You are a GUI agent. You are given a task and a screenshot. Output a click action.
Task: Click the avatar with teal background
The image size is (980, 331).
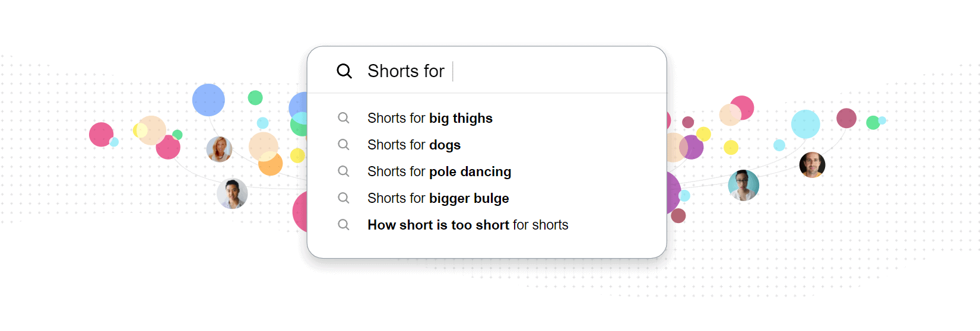pos(743,185)
